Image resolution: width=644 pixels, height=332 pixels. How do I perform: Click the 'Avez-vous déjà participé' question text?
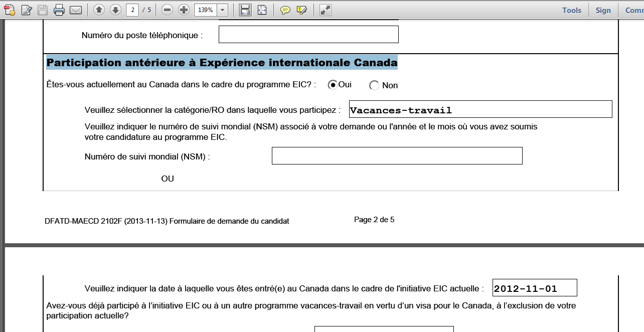[x=311, y=310]
